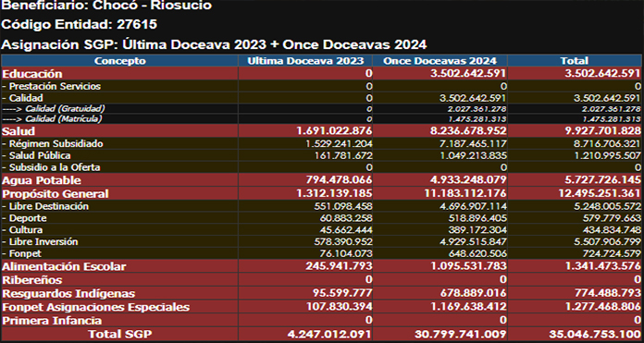Click the Calidad (Gratuidad) sub-row
Image resolution: width=644 pixels, height=343 pixels.
(x=321, y=109)
